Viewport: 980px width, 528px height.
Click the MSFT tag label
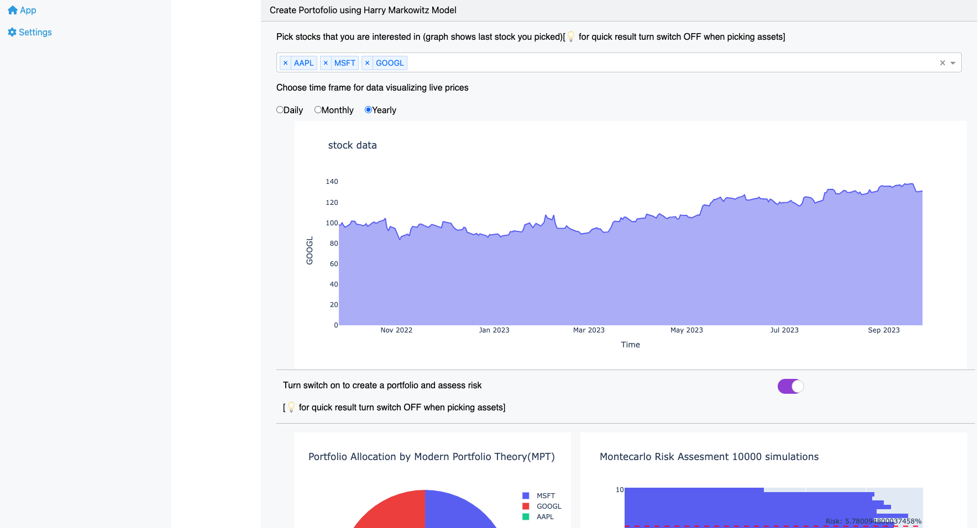point(345,63)
